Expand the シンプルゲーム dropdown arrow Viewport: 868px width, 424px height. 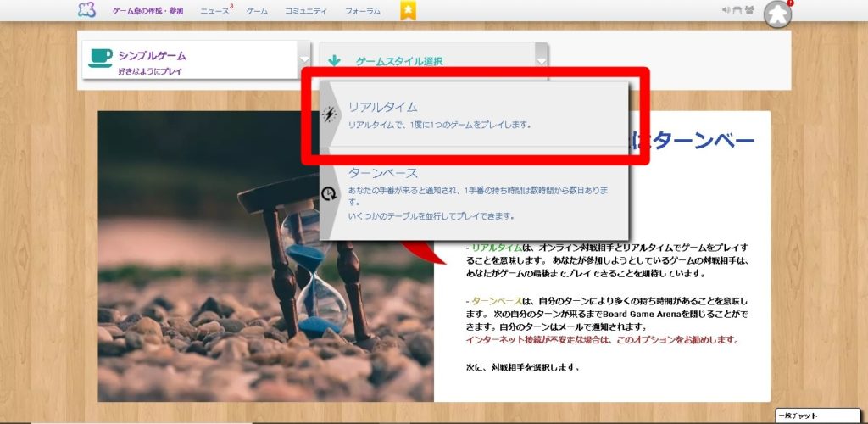[x=304, y=59]
